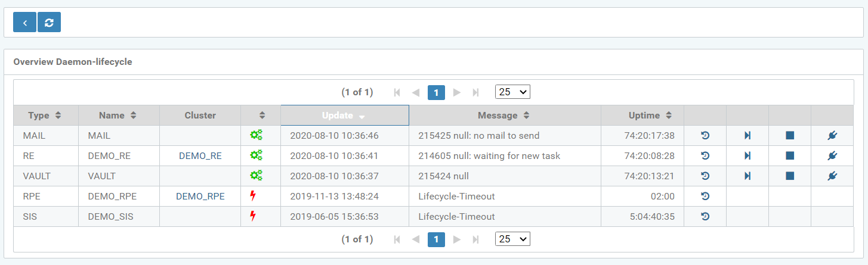Click the plug icon for MAIL row
The width and height of the screenshot is (868, 265).
[832, 136]
